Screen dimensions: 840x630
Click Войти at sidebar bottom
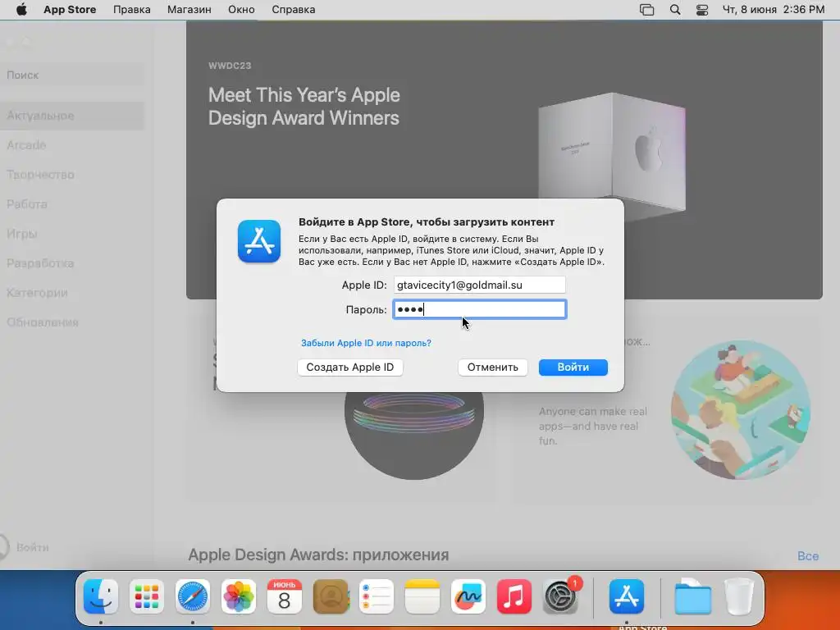pyautogui.click(x=25, y=547)
